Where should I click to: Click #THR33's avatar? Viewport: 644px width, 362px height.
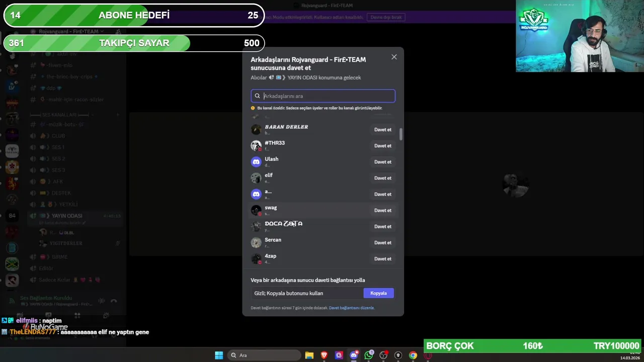click(256, 146)
